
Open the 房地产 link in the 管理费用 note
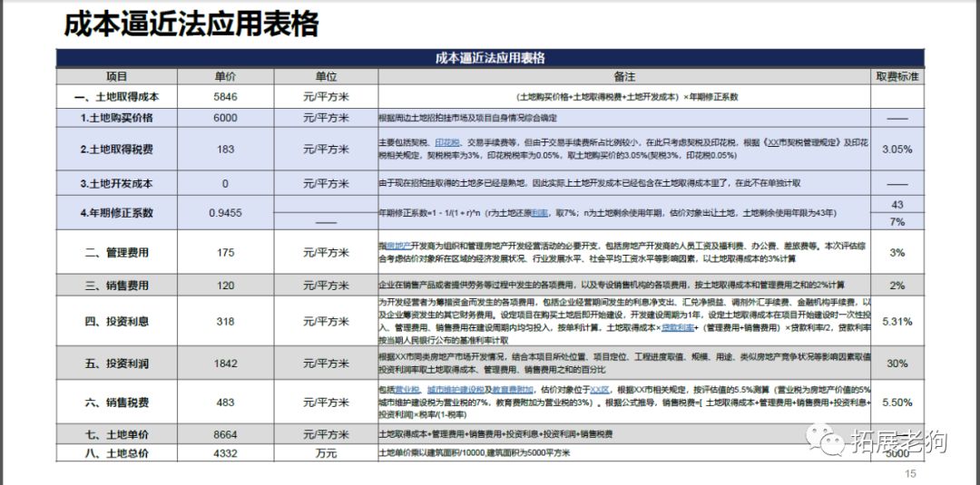tap(397, 247)
